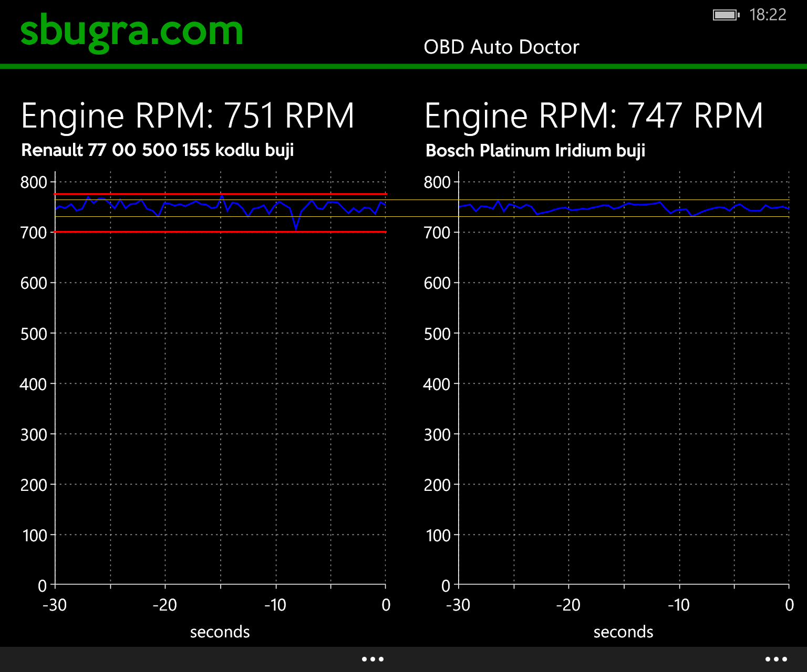The width and height of the screenshot is (807, 672).
Task: Click the "seconds" axis label under left chart
Action: [220, 632]
